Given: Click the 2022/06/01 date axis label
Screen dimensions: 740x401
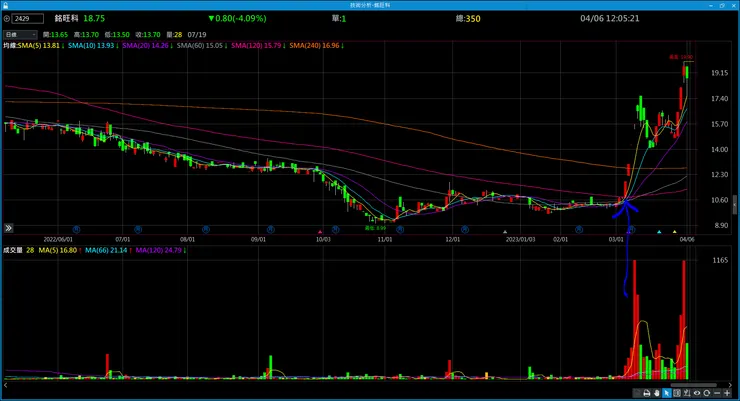Looking at the screenshot, I should [x=58, y=240].
